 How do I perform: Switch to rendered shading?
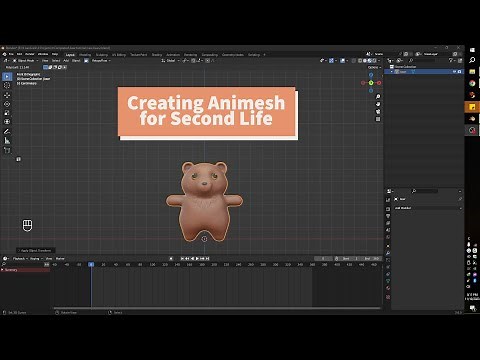point(374,61)
